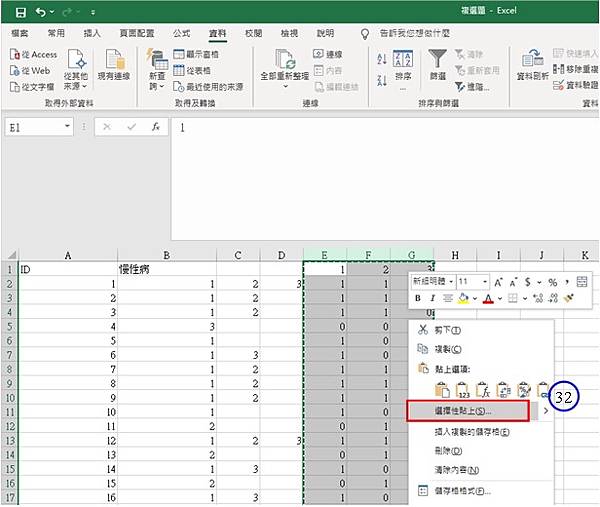600x507 pixels.
Task: Click the 從 Access import button
Action: [x=34, y=55]
